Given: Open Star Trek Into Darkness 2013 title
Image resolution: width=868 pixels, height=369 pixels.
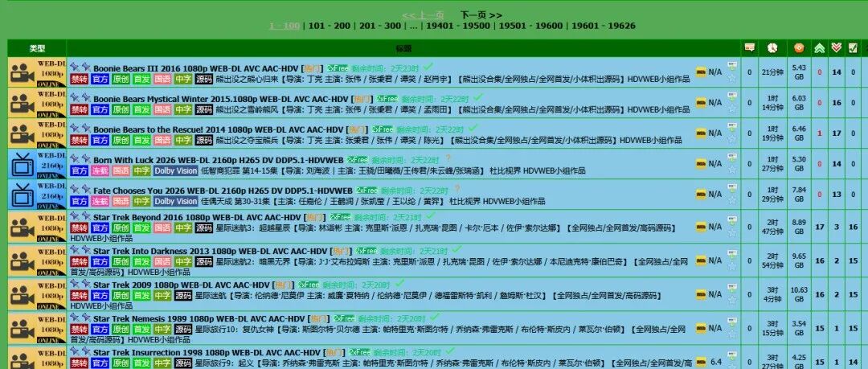Looking at the screenshot, I should [211, 251].
